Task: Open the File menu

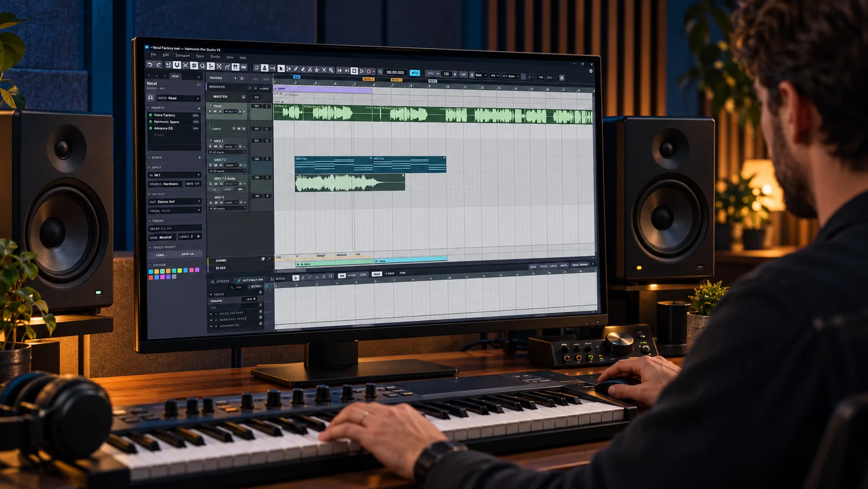Action: [x=153, y=55]
